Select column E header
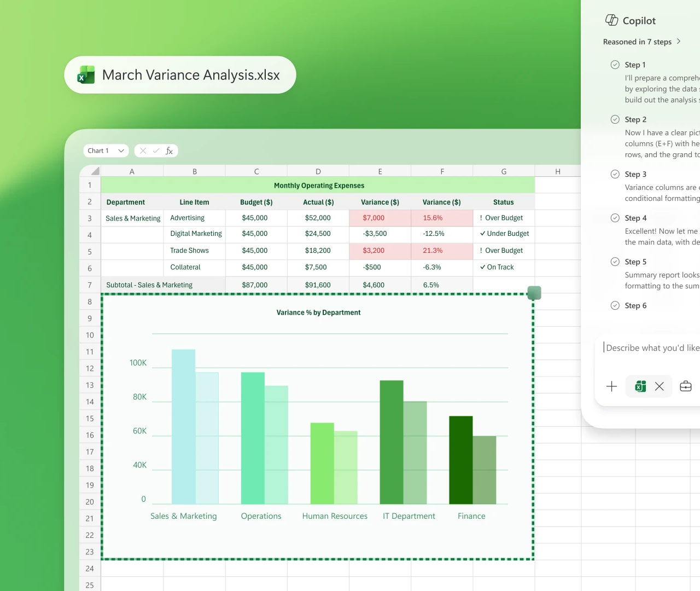This screenshot has width=700, height=591. click(x=380, y=171)
